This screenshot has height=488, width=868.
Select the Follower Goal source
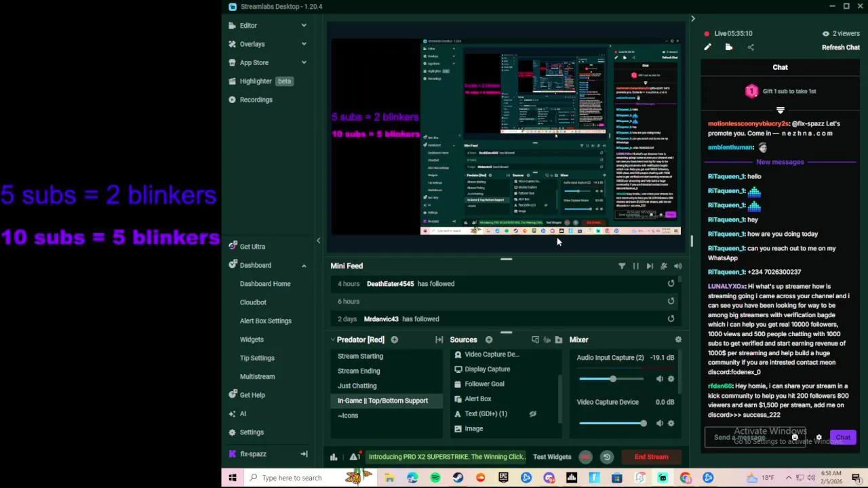click(484, 384)
